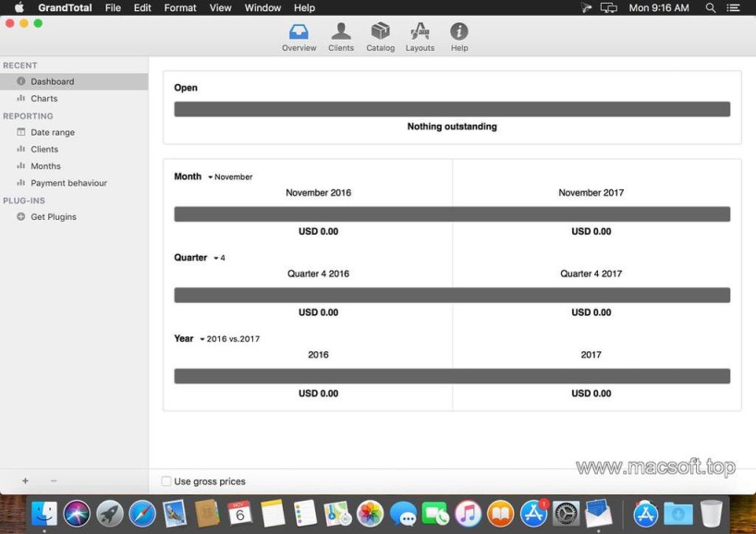This screenshot has height=534, width=756.
Task: Select Charts in the sidebar
Action: pyautogui.click(x=43, y=99)
